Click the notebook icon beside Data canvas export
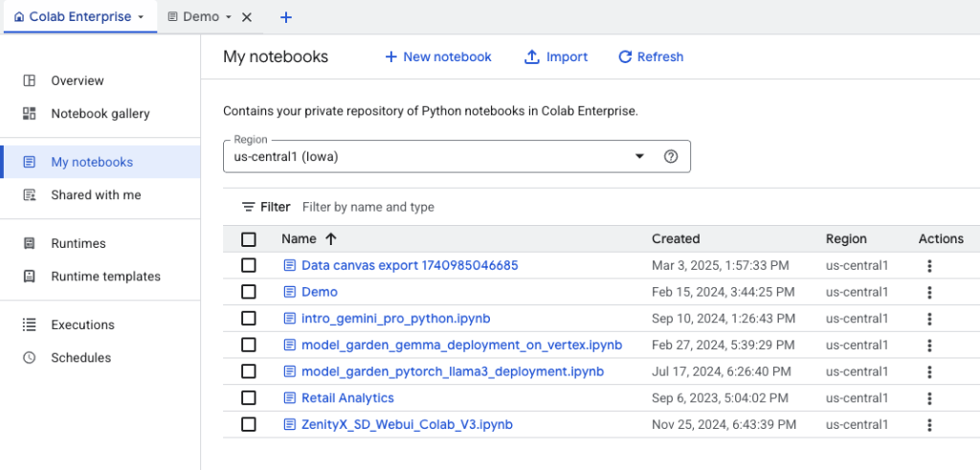980x470 pixels. point(289,265)
